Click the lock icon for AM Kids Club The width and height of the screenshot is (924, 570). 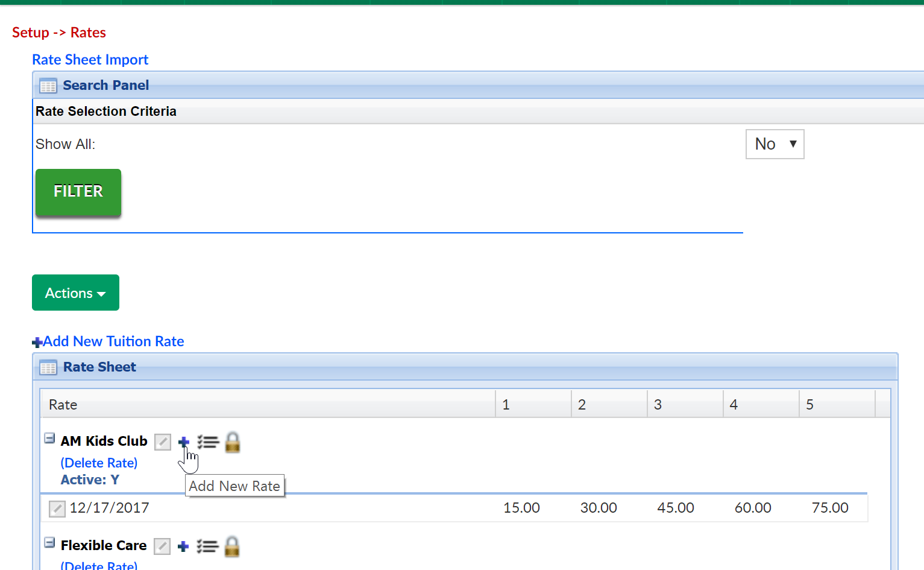coord(232,442)
